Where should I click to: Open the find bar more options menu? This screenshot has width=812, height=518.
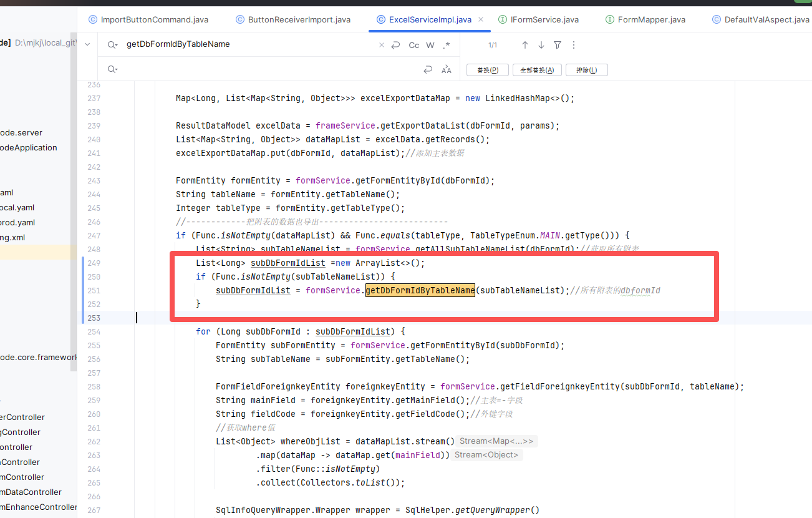pyautogui.click(x=574, y=45)
